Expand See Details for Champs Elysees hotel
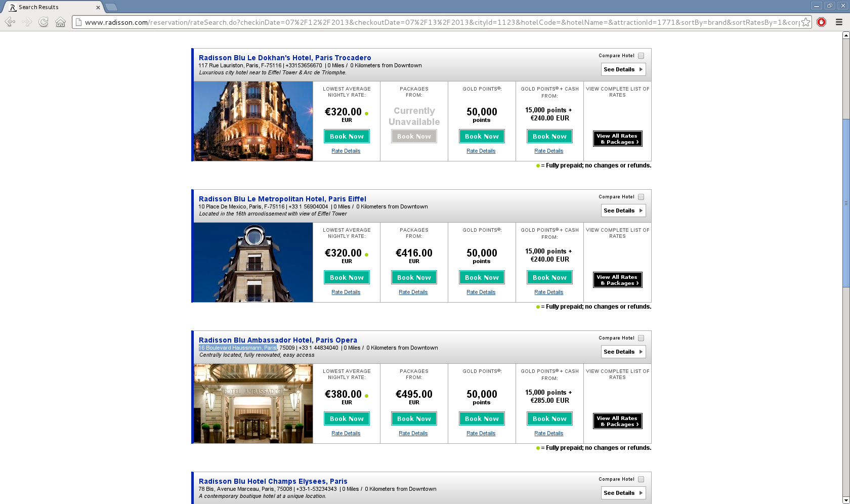850x504 pixels. [x=623, y=493]
